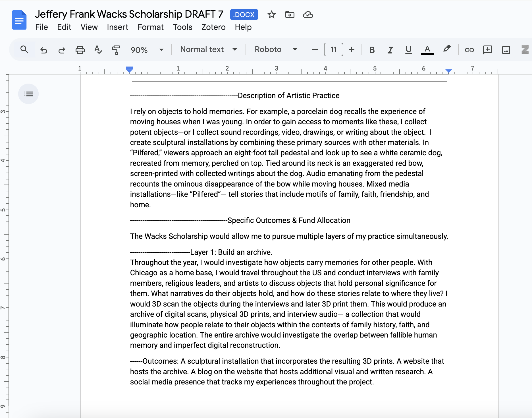Insert an image from the toolbar
532x418 pixels.
tap(506, 50)
